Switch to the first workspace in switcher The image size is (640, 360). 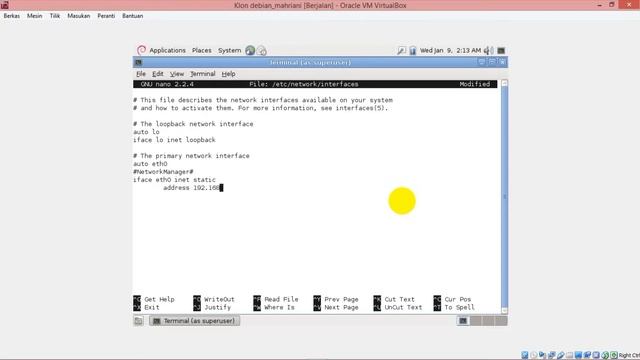point(463,321)
